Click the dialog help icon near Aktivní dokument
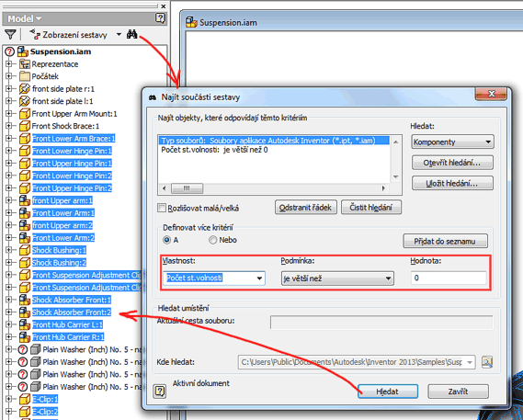 tap(160, 391)
